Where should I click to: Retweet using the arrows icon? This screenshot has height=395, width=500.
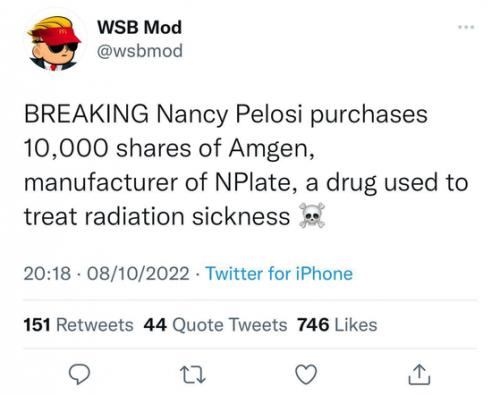[x=193, y=375]
